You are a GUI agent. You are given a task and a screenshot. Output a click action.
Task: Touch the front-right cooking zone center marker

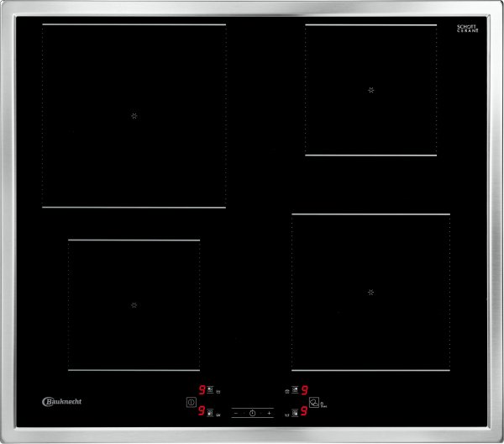370,292
